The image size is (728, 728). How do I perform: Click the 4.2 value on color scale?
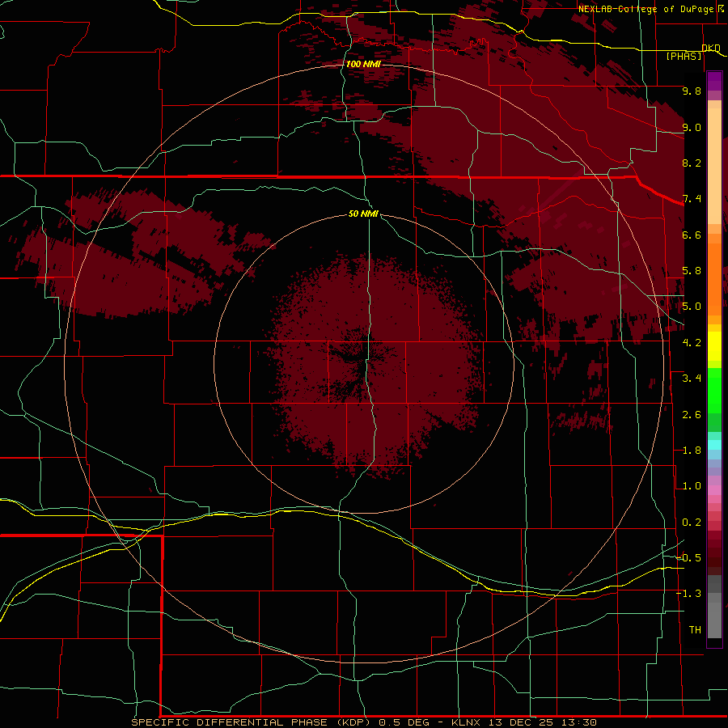coord(692,343)
